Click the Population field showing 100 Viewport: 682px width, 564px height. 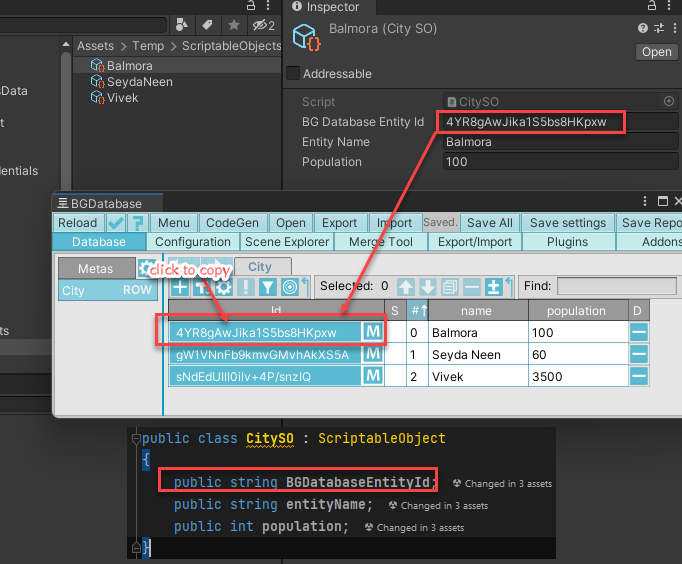pyautogui.click(x=560, y=162)
